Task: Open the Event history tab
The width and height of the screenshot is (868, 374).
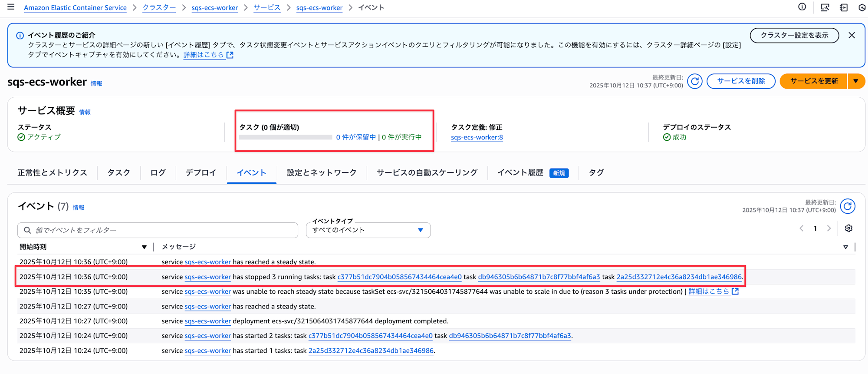Action: pyautogui.click(x=520, y=173)
